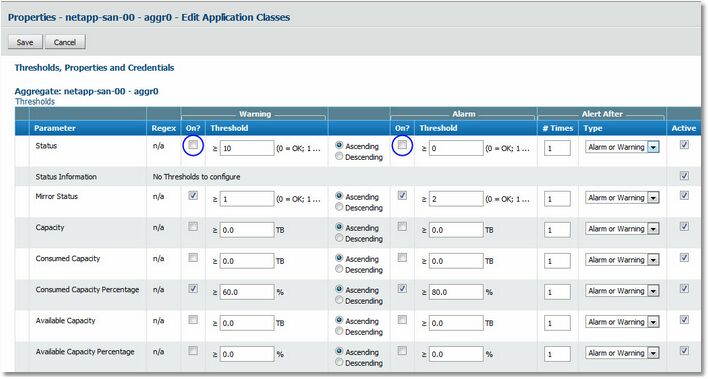Select Ascending for Capacity row
The height and width of the screenshot is (379, 708).
tap(339, 227)
